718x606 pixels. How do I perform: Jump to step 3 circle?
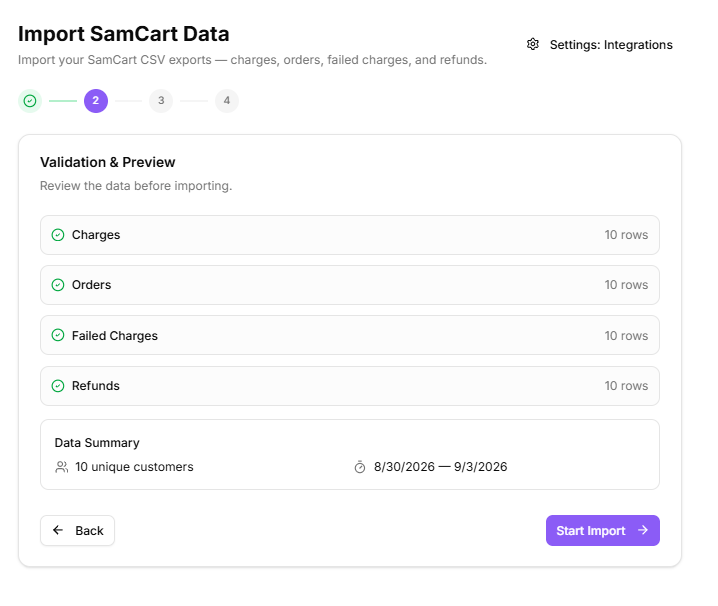point(161,101)
